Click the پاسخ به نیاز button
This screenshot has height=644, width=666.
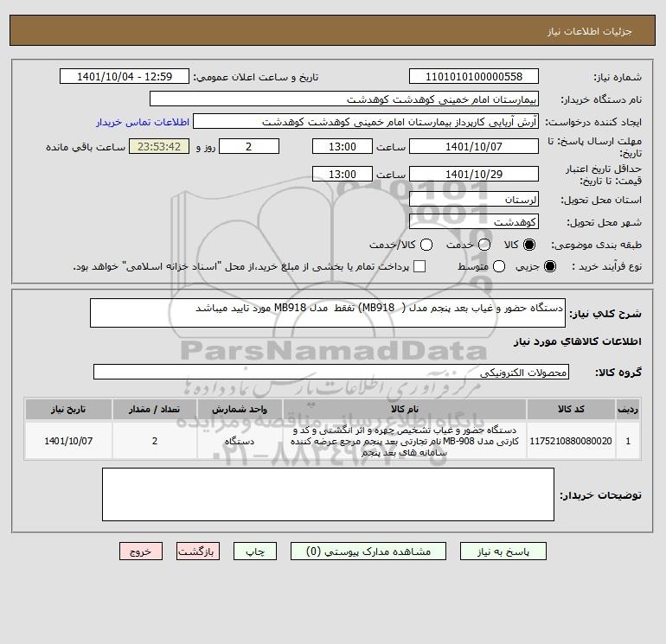[503, 551]
